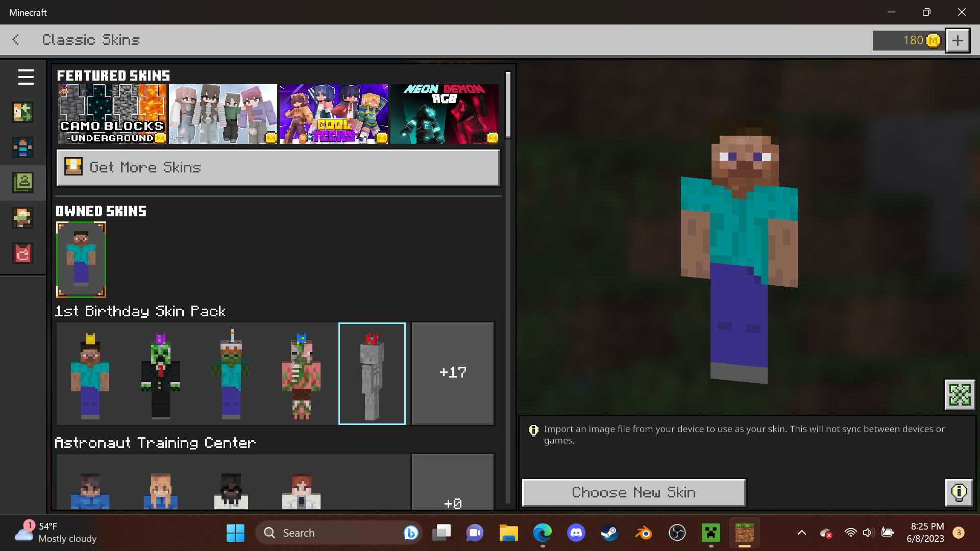Click the fullscreen skin preview icon
The width and height of the screenshot is (980, 551).
[x=960, y=394]
